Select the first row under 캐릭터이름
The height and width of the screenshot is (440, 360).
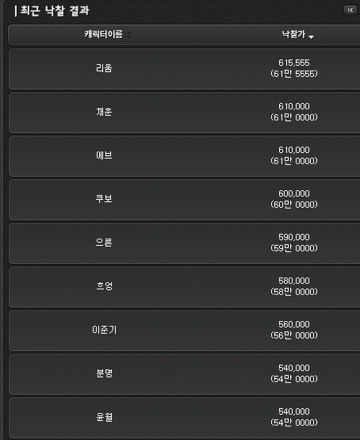tap(184, 69)
